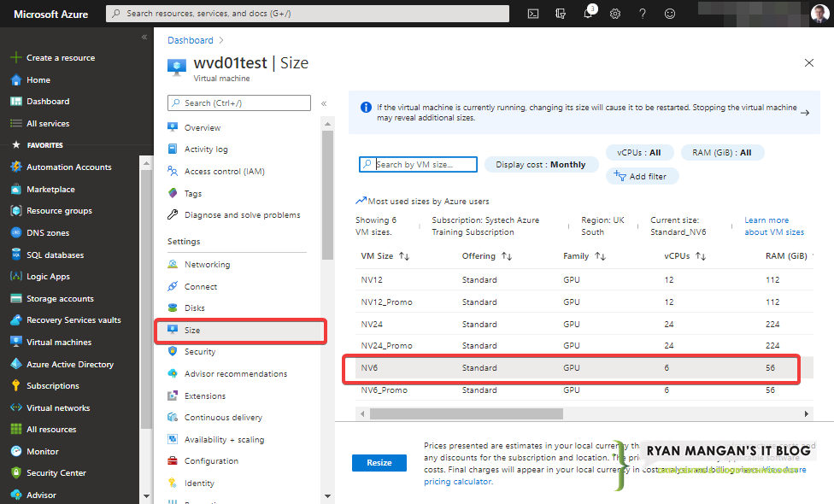834x504 pixels.
Task: Click the All resources grid icon
Action: click(16, 429)
